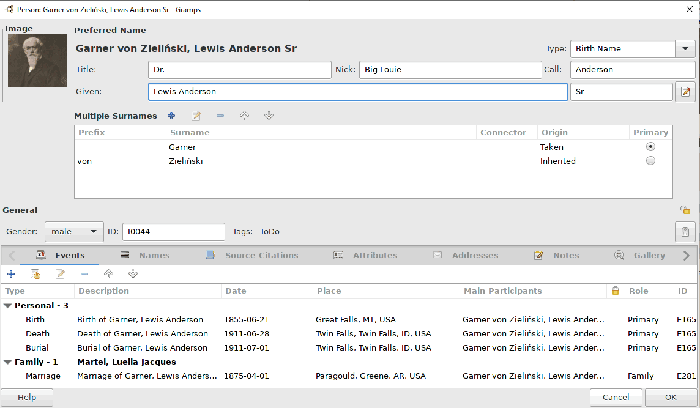Viewport: 700px width, 408px height.
Task: Share an existing event icon
Action: 36,274
